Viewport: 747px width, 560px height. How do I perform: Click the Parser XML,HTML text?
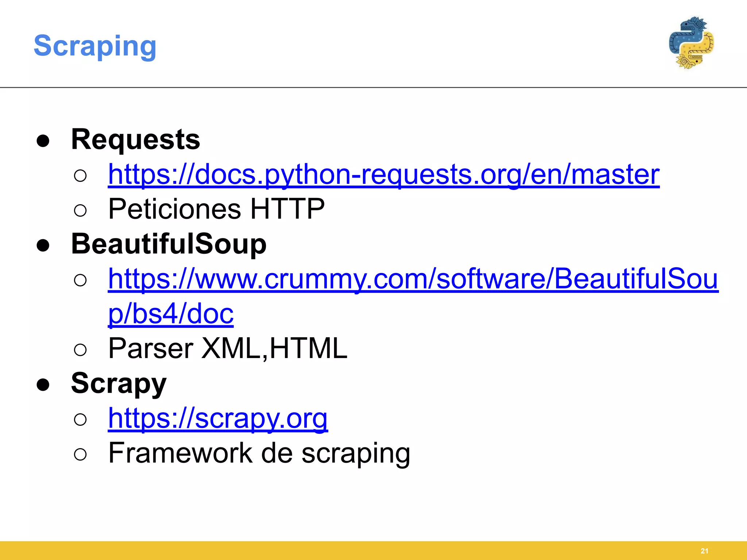[228, 348]
